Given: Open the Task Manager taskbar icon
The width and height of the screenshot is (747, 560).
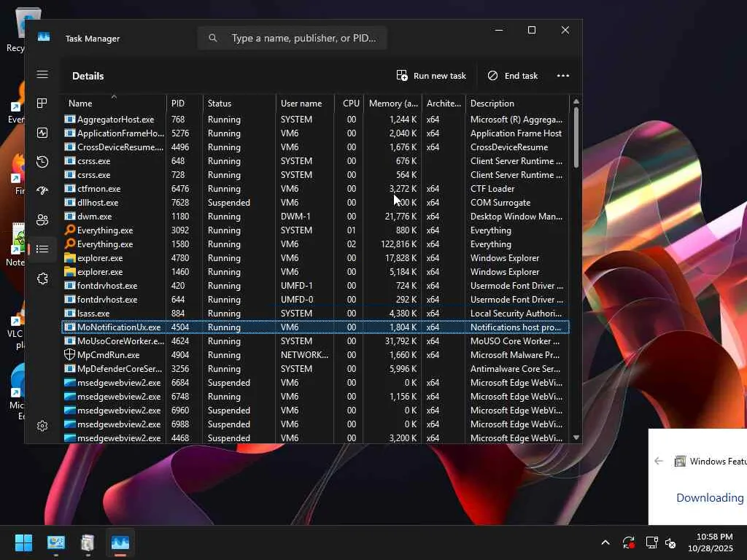Looking at the screenshot, I should click(x=120, y=542).
